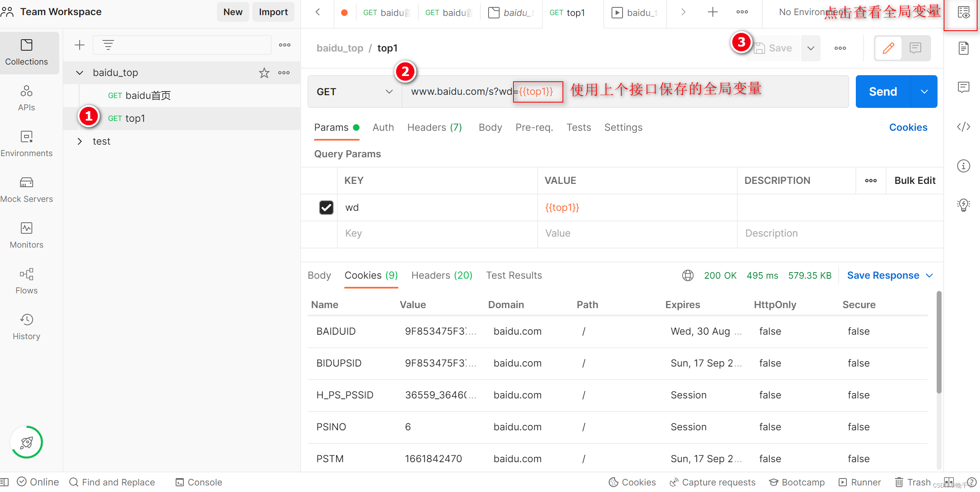Open the Cookies link beside Send
Viewport: 980px width, 492px height.
909,127
